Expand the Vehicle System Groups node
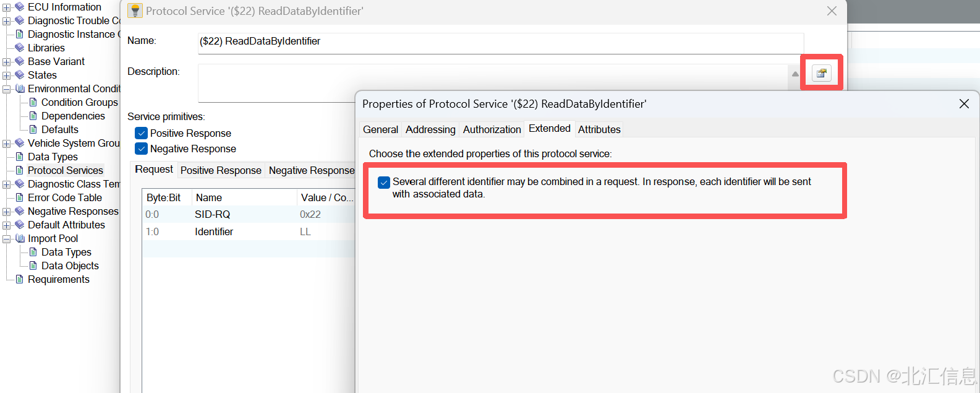This screenshot has height=393, width=980. (x=6, y=144)
